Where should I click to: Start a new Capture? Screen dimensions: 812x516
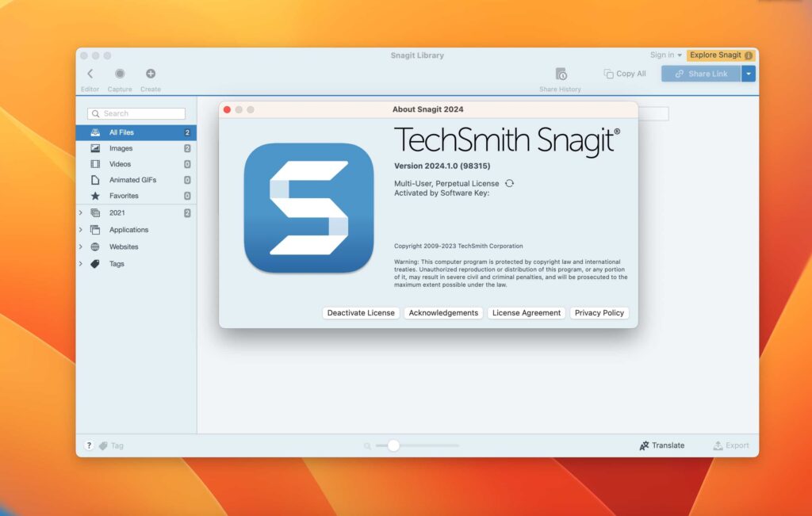(120, 75)
